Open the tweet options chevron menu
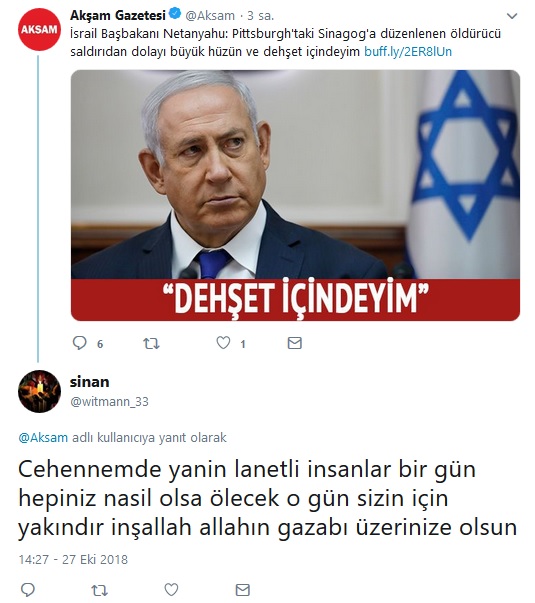This screenshot has width=535, height=603. [x=512, y=16]
